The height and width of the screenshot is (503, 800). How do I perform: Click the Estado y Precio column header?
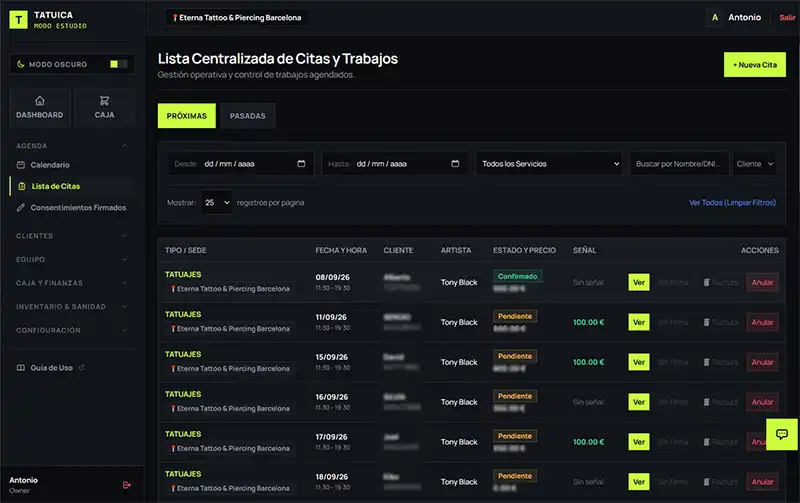pos(524,250)
